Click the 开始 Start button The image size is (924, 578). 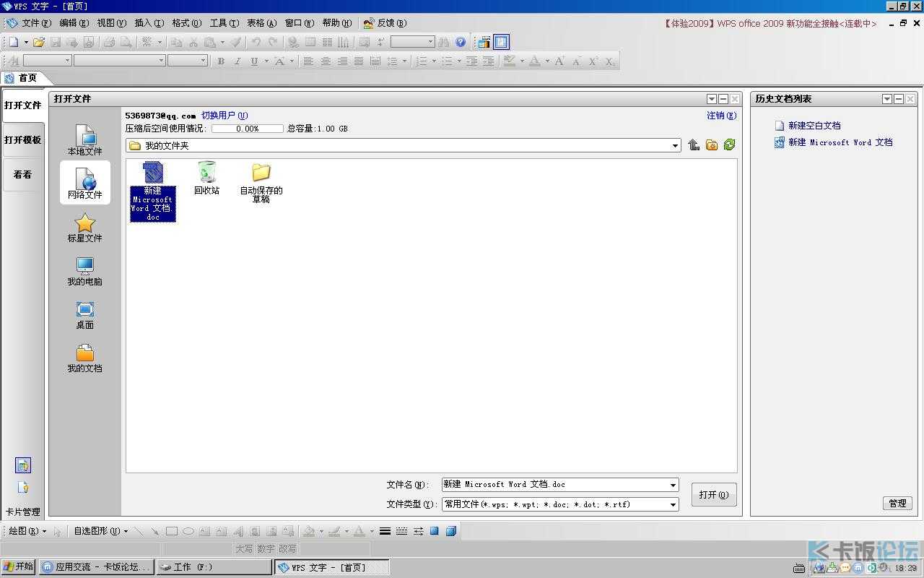click(x=18, y=567)
